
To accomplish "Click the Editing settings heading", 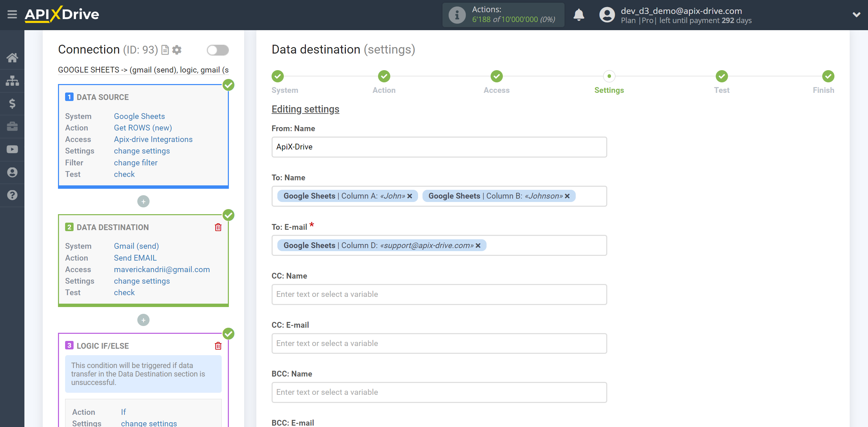I will [305, 109].
